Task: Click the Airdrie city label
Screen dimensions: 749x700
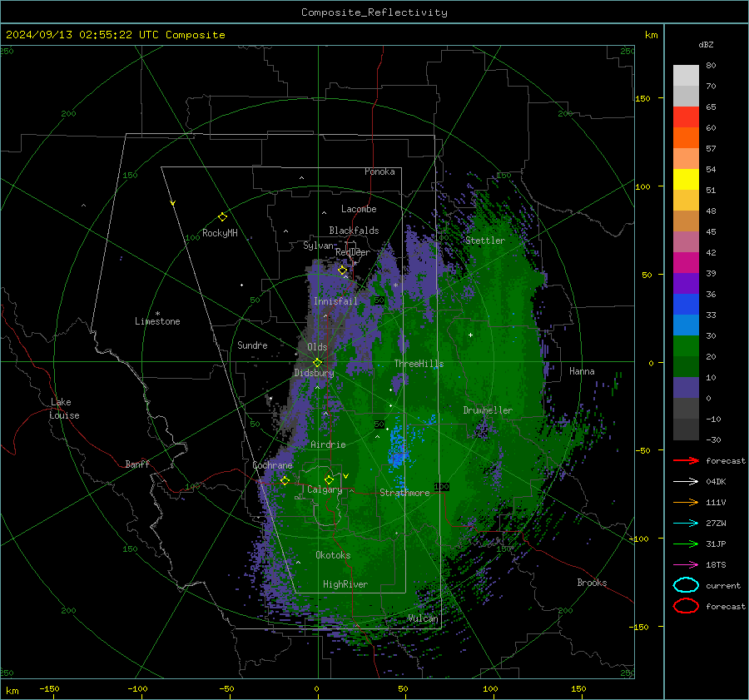Action: (328, 444)
